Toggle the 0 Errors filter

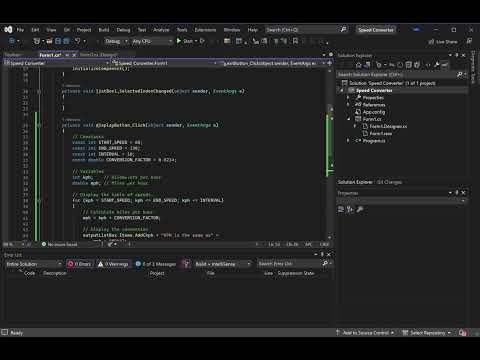(80, 264)
